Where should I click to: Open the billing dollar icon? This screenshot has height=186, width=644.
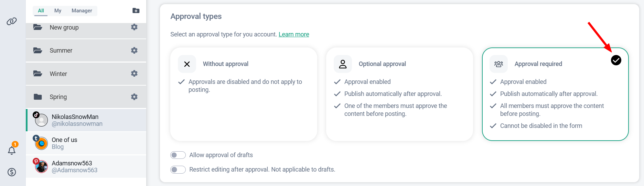point(12,172)
